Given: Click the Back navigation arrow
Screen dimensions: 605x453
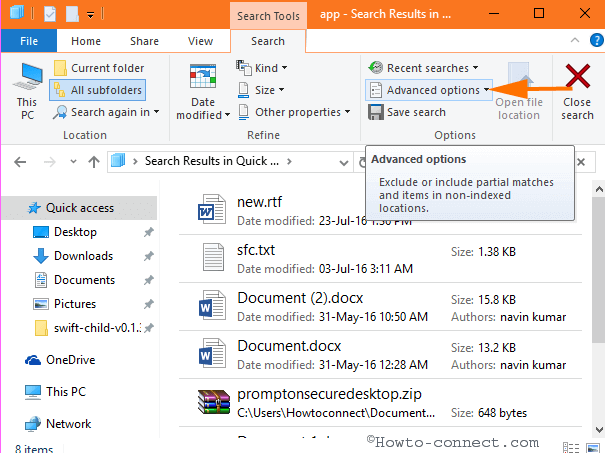Looking at the screenshot, I should (20, 162).
